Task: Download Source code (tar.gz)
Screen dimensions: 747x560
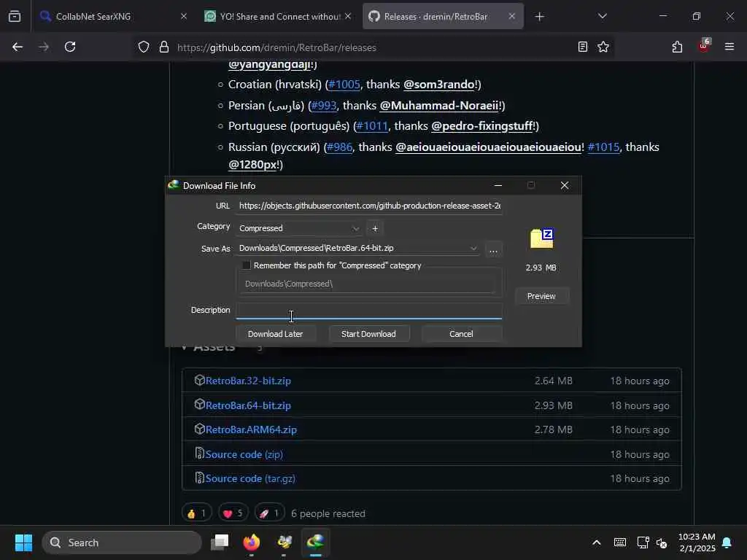Action: point(250,478)
